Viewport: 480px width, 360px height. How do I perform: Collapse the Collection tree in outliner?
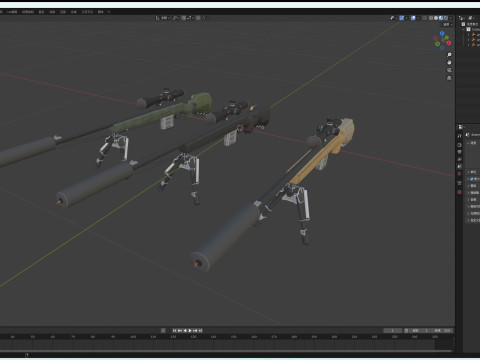click(x=464, y=29)
